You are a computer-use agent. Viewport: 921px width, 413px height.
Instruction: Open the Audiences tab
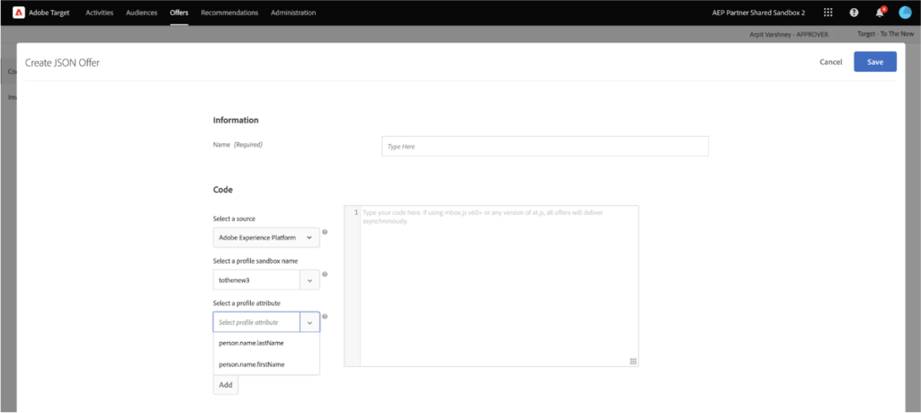click(x=142, y=12)
